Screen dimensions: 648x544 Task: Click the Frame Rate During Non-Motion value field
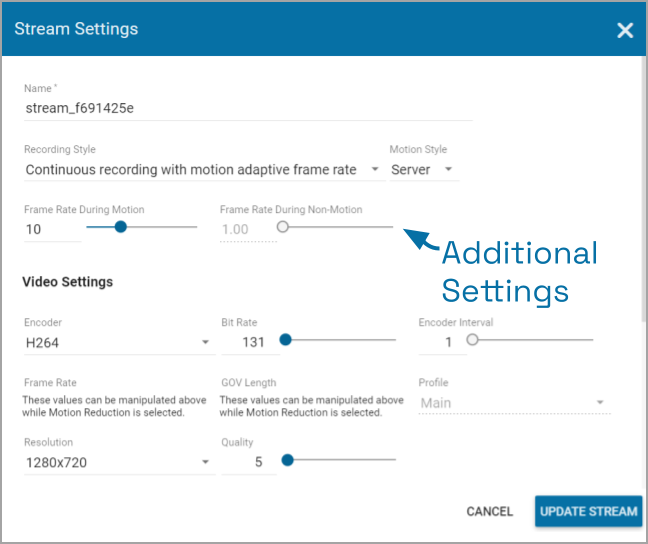(x=247, y=230)
